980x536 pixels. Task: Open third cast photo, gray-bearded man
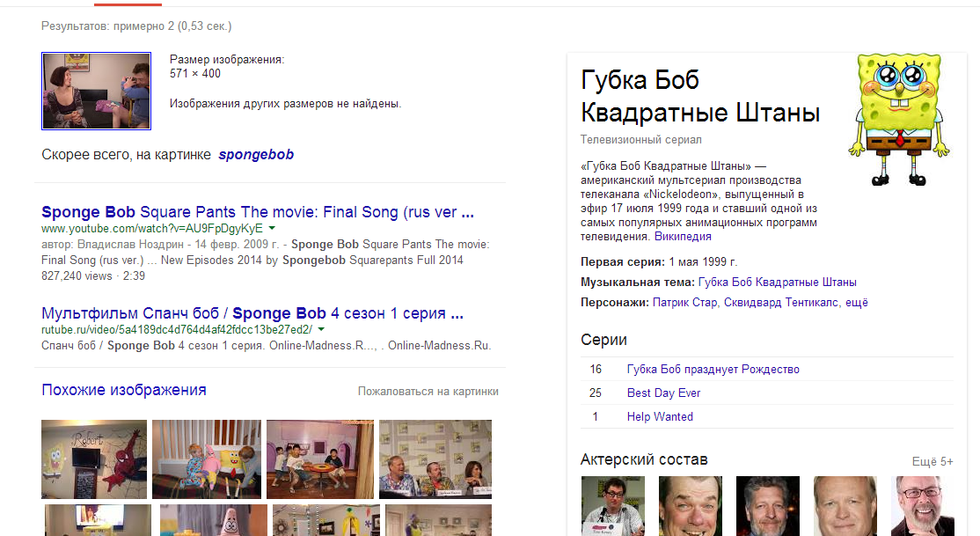768,506
